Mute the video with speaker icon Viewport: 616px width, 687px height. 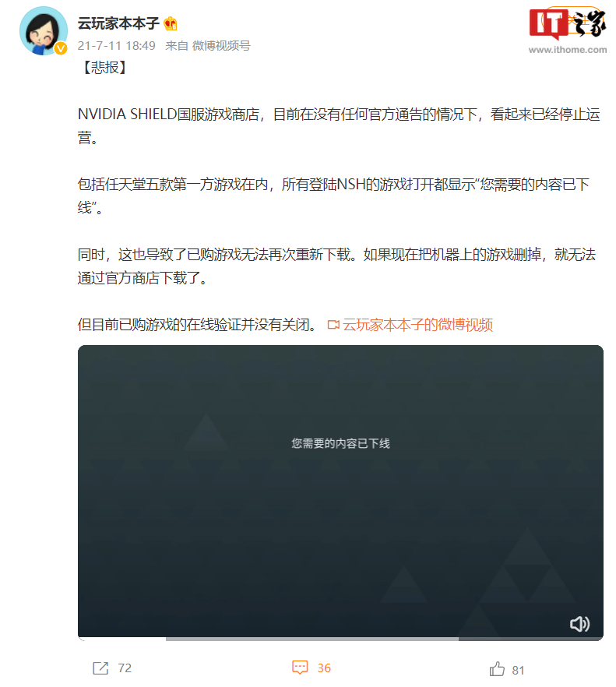coord(579,623)
